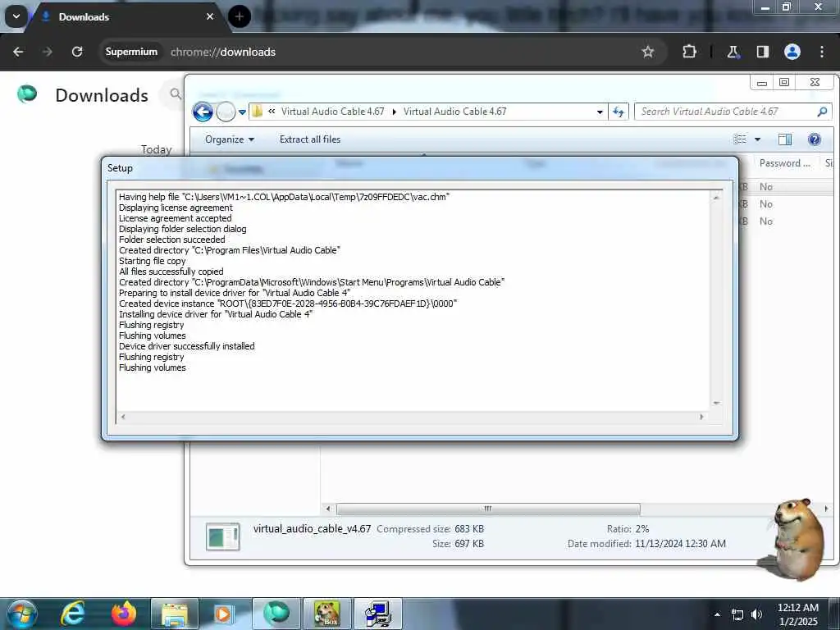The height and width of the screenshot is (630, 840).
Task: Click Setup log scroll left arrow
Action: [123, 416]
